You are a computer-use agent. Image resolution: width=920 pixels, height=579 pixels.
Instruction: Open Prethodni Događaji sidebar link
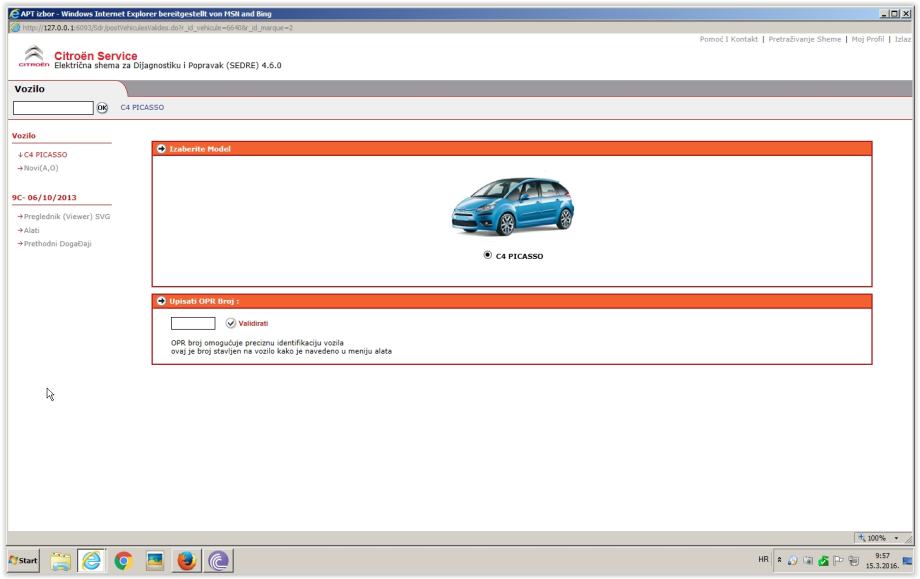pyautogui.click(x=58, y=244)
